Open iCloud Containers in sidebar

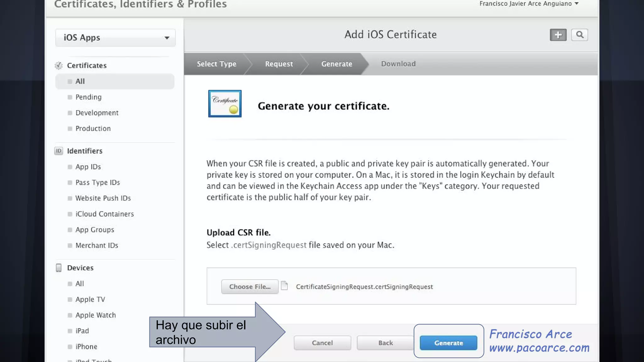[104, 214]
